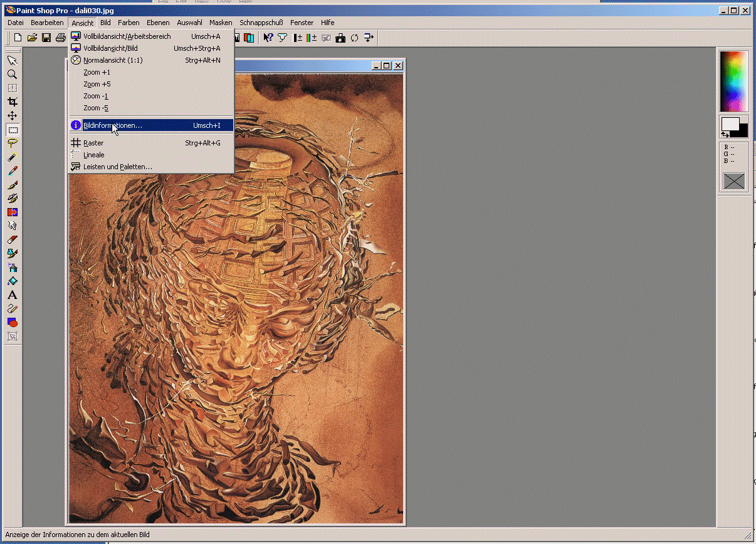The width and height of the screenshot is (756, 544).
Task: Click the white foreground color swatch
Action: click(730, 124)
